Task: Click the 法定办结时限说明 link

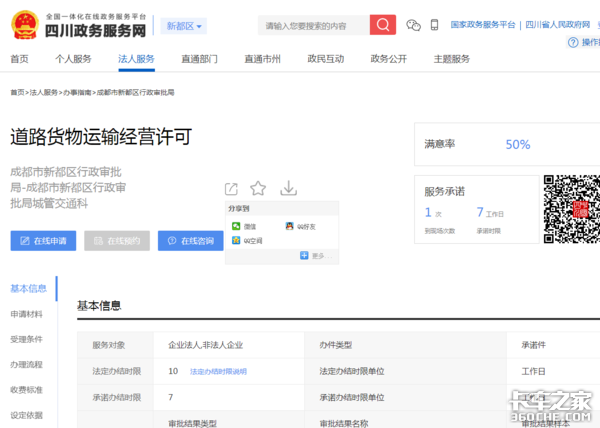Action: click(x=218, y=371)
